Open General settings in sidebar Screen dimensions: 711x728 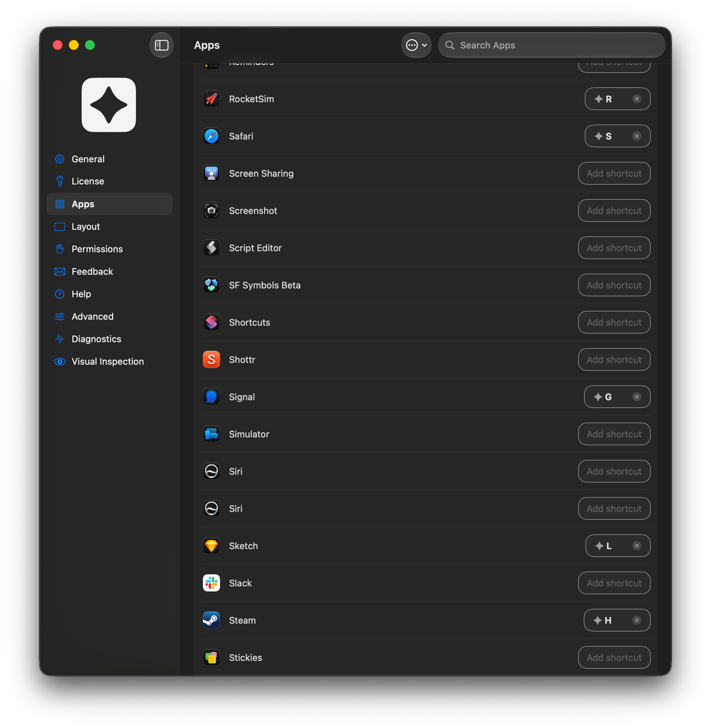[109, 159]
